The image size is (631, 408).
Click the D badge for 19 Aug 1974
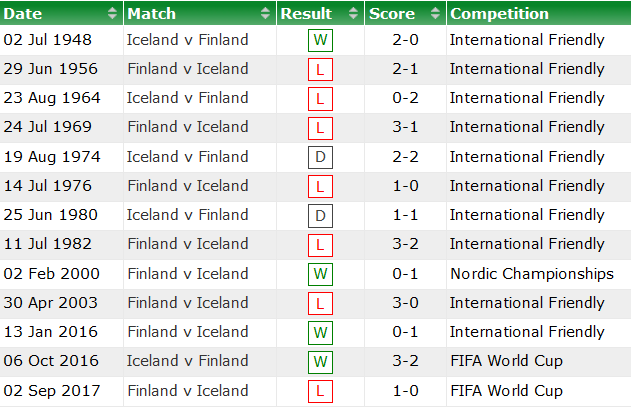click(x=319, y=157)
